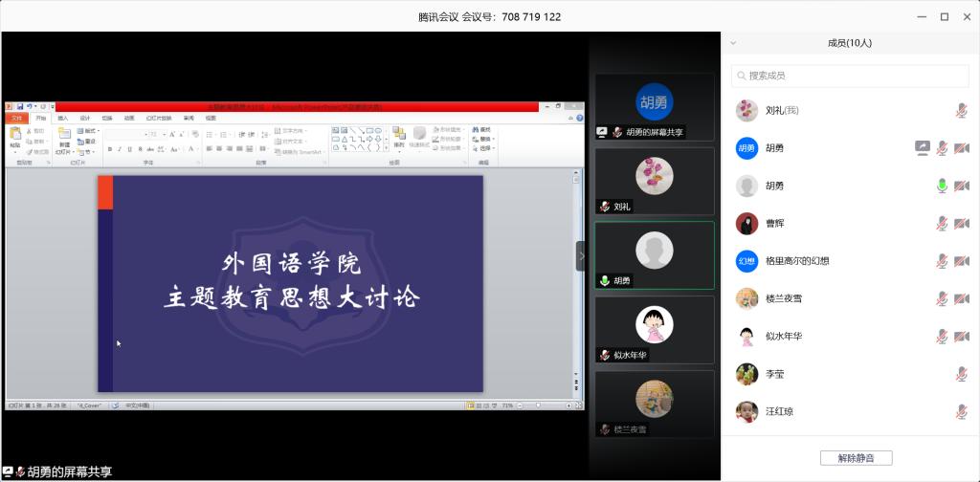Click 曹辉's camera-off icon
Image resolution: width=980 pixels, height=482 pixels.
(961, 224)
